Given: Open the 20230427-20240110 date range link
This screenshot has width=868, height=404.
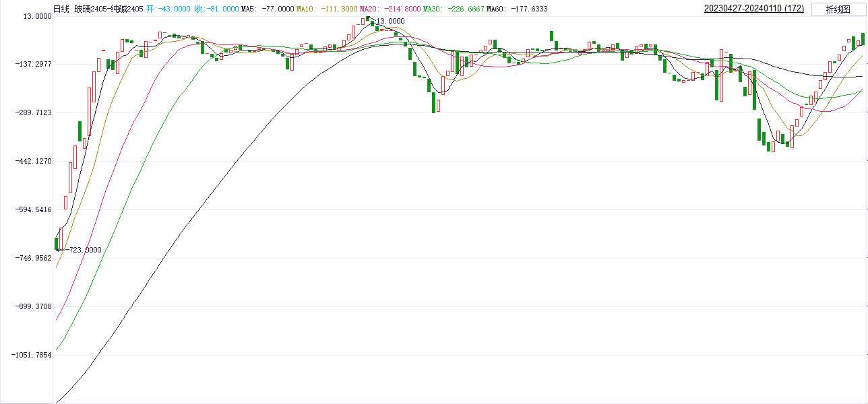Looking at the screenshot, I should pyautogui.click(x=753, y=9).
